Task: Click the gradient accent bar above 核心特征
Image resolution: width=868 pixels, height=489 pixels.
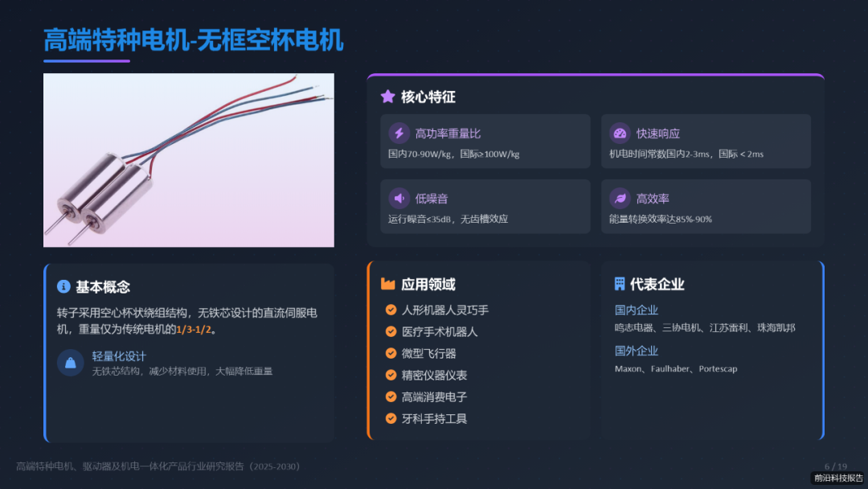Action: pyautogui.click(x=595, y=75)
